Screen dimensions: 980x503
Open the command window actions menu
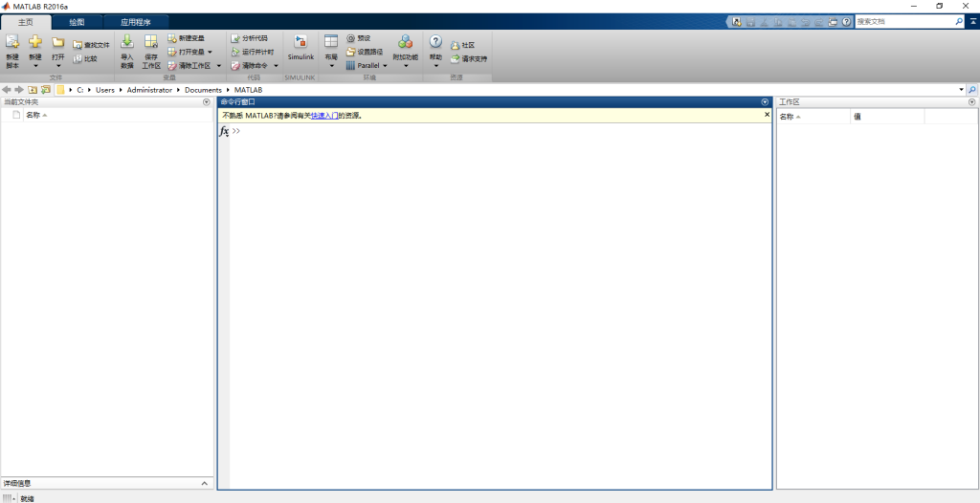[x=765, y=101]
